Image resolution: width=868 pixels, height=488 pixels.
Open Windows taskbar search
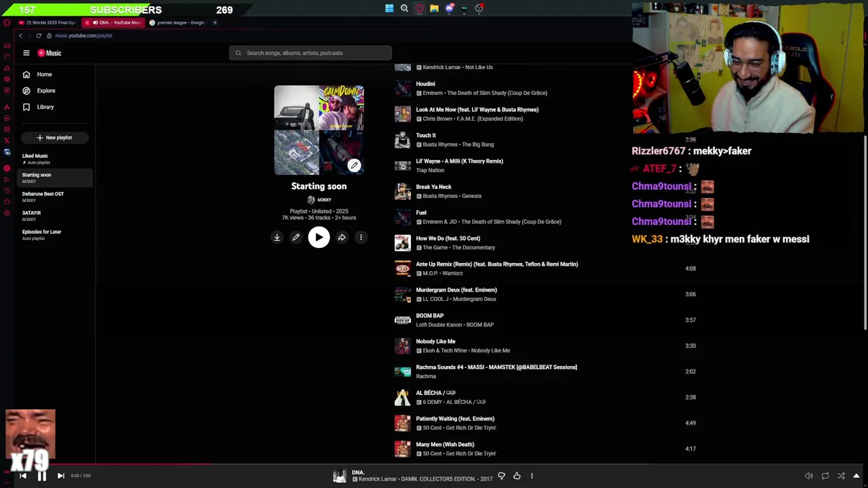[404, 8]
